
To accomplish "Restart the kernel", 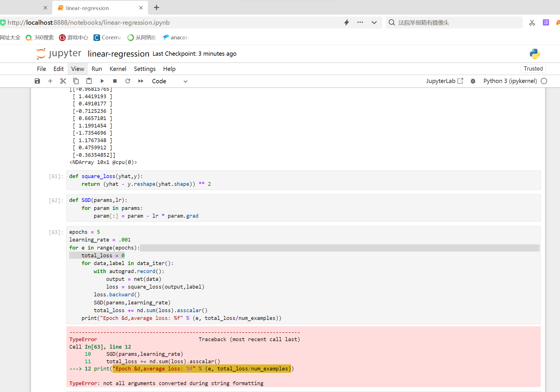I will click(128, 81).
